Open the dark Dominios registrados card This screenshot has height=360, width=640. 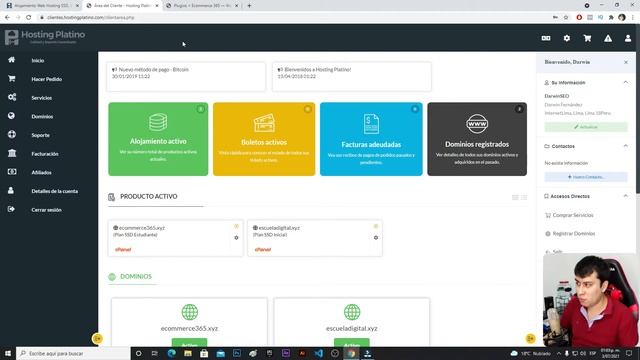tap(477, 139)
